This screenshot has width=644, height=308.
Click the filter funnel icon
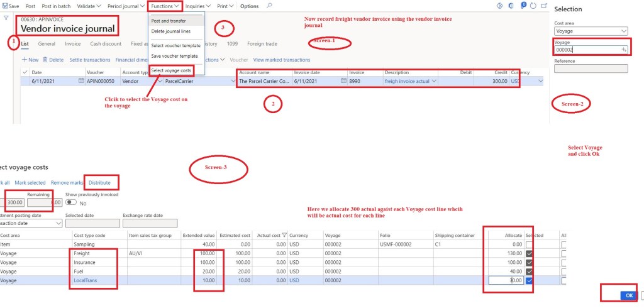point(6,18)
